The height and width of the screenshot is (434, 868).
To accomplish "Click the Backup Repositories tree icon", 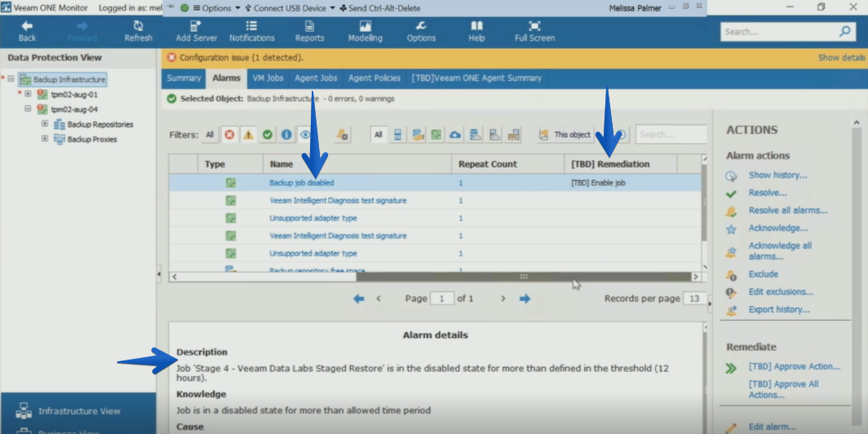I will click(59, 124).
